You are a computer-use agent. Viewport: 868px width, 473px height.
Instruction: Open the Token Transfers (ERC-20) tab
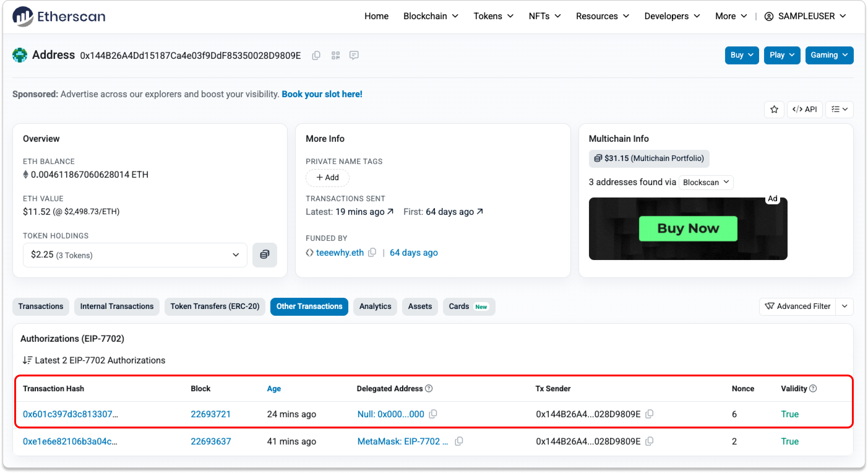(215, 306)
